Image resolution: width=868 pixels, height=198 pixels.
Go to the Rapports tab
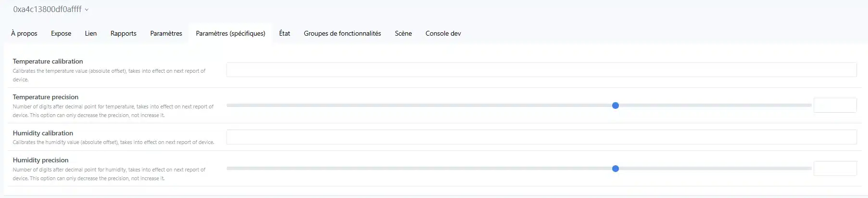tap(124, 33)
